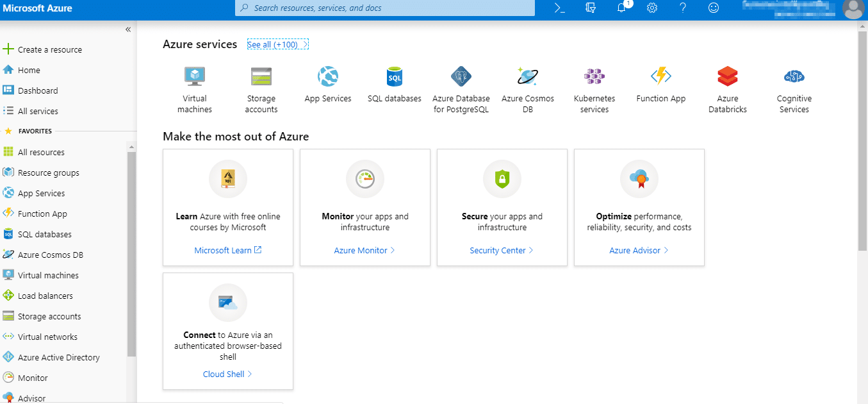Click the Connect card shell icon

(x=228, y=303)
